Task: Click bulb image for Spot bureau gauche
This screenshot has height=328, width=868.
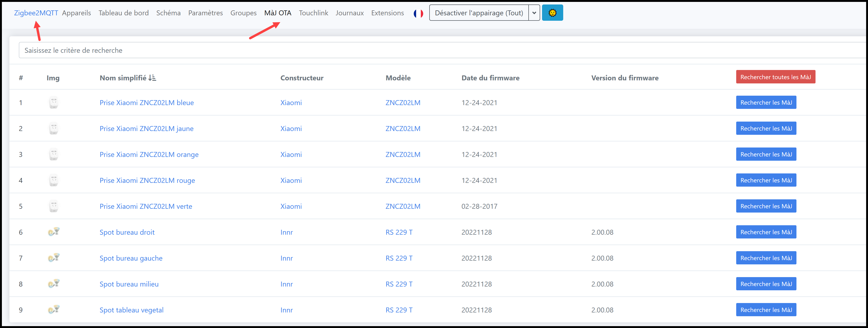Action: tap(54, 258)
